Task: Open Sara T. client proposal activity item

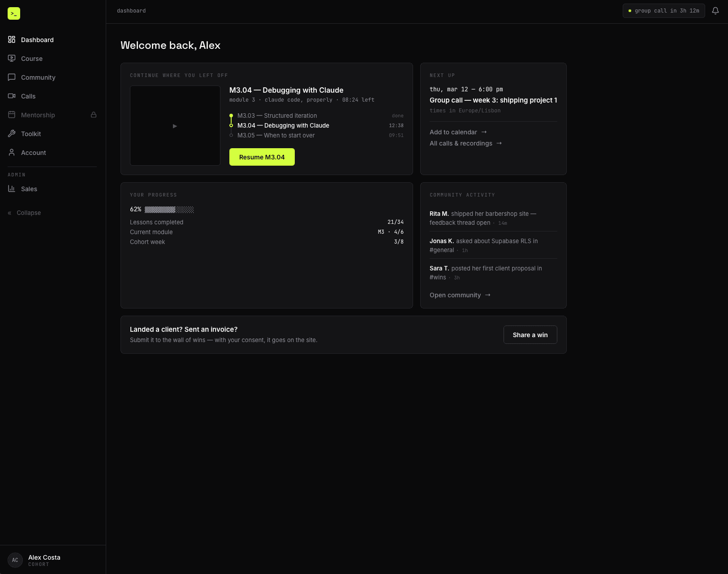Action: pyautogui.click(x=493, y=273)
